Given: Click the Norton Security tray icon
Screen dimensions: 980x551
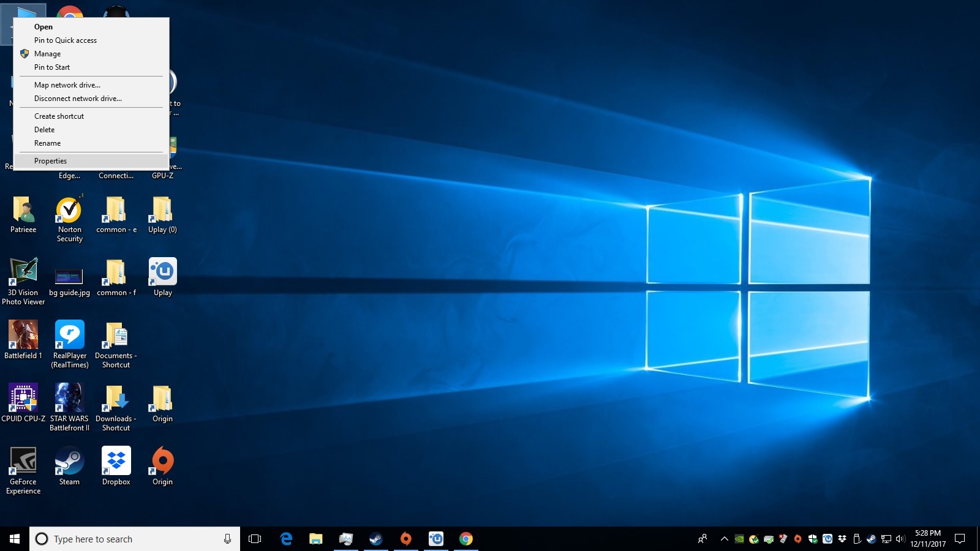Looking at the screenshot, I should tap(754, 539).
